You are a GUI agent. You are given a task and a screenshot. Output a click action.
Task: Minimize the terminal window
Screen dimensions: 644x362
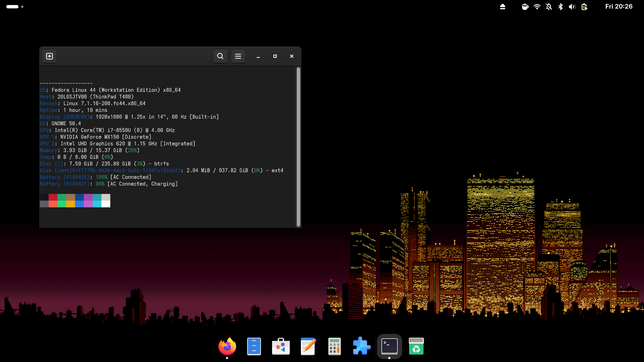point(258,56)
